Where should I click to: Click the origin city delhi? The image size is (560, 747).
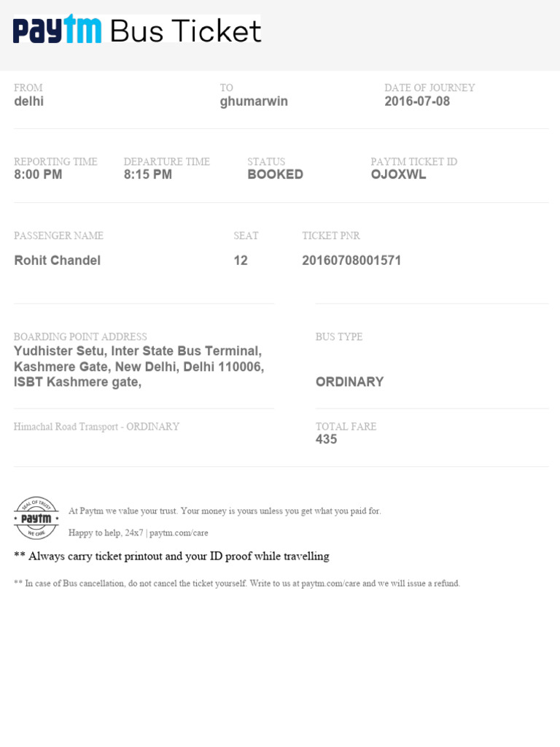click(28, 101)
